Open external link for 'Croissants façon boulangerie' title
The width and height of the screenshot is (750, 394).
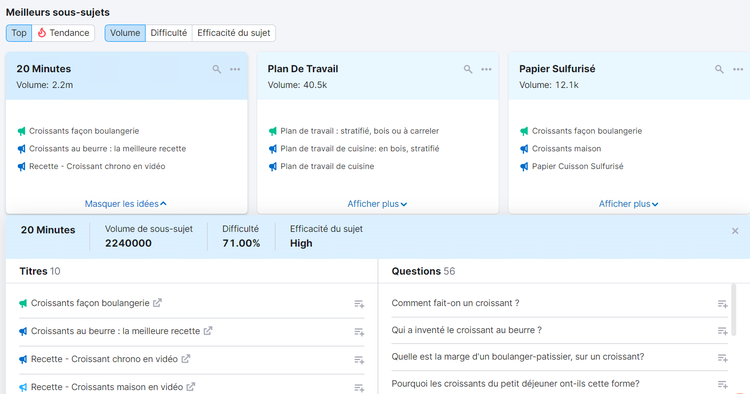coord(157,303)
